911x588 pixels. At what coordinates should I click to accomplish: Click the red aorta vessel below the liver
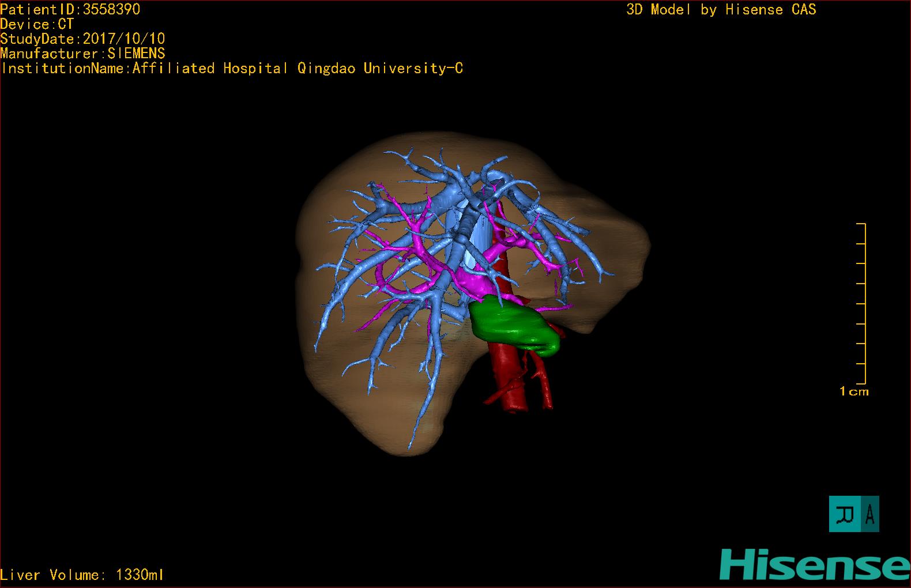coord(510,378)
